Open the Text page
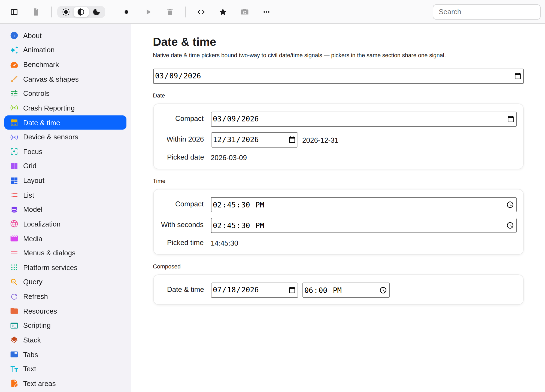Viewport: 545px width, 392px height. (x=65, y=369)
